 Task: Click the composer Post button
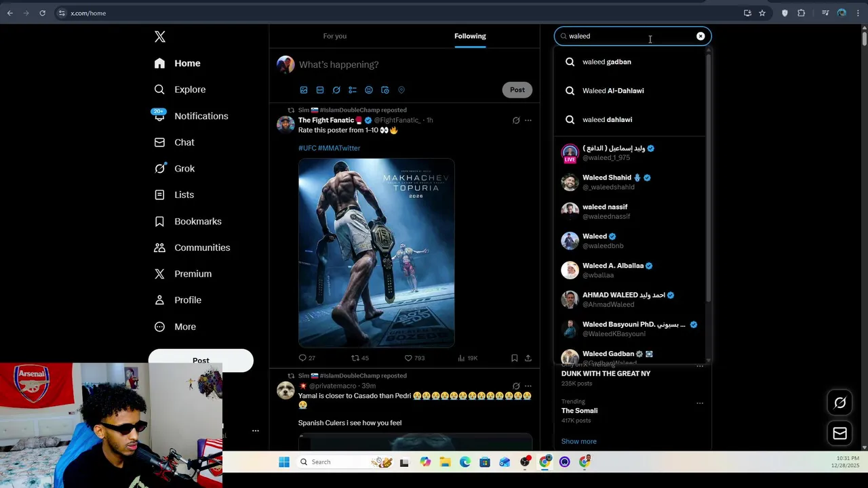[517, 89]
